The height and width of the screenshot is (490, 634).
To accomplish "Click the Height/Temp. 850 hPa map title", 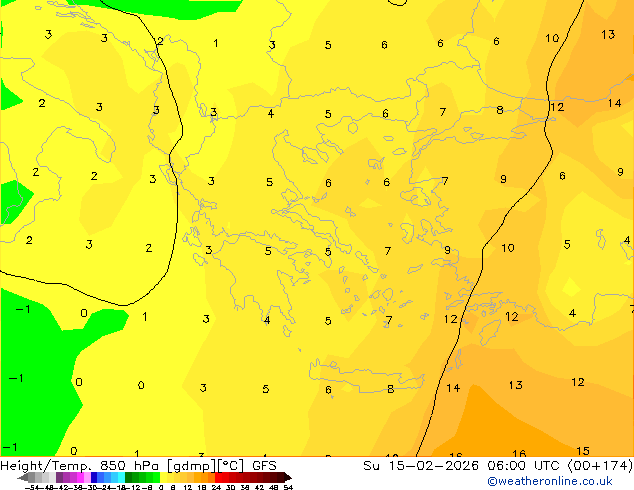I will pos(78,466).
